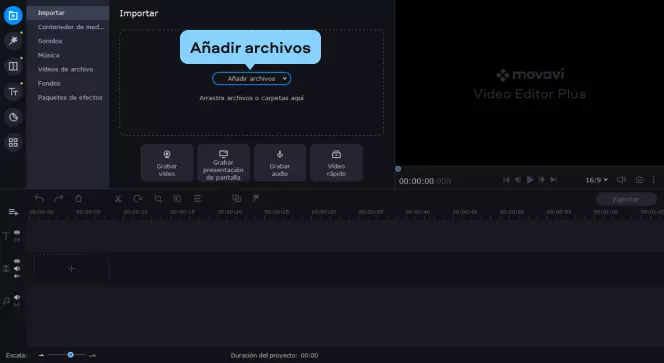Select Importar in the side list
Viewport: 664px width, 363px height.
pyautogui.click(x=68, y=13)
